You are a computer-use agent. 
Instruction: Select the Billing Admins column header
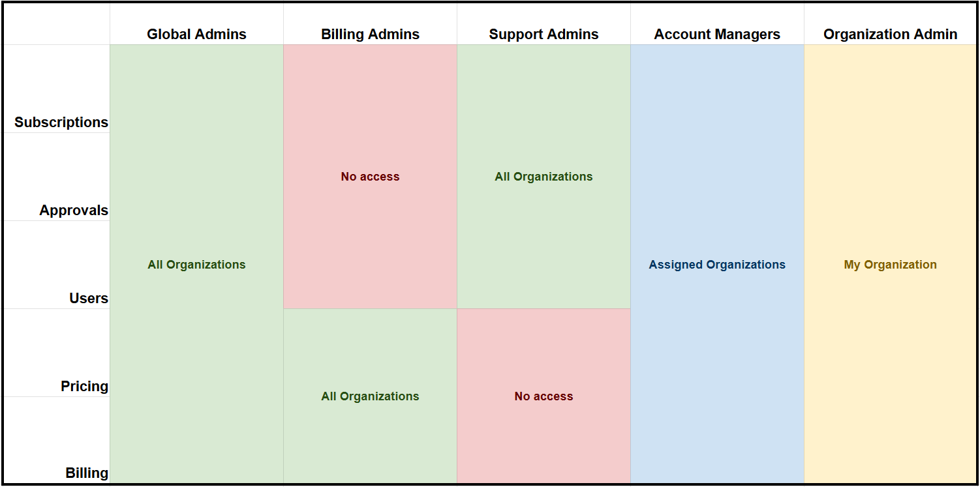pos(370,35)
